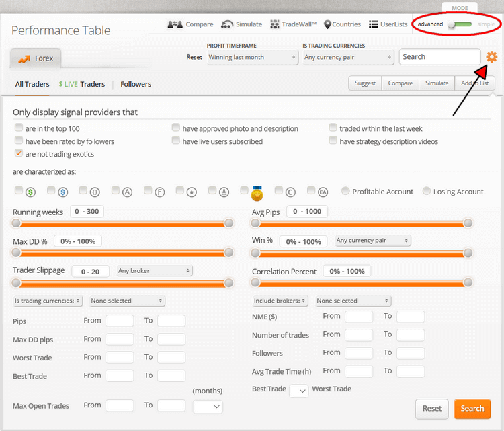Check 'are in the top 100'

point(19,127)
